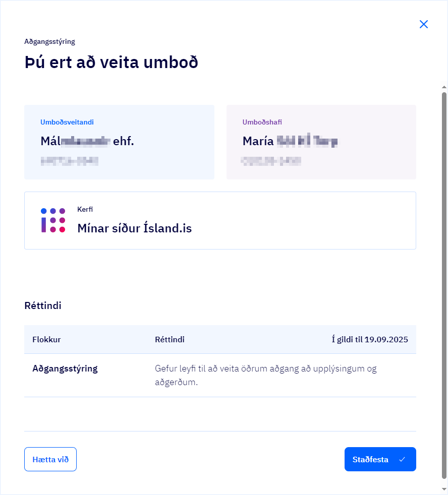The width and height of the screenshot is (448, 495).
Task: Select the Umboðsveitandi grantor card
Action: coord(119,142)
